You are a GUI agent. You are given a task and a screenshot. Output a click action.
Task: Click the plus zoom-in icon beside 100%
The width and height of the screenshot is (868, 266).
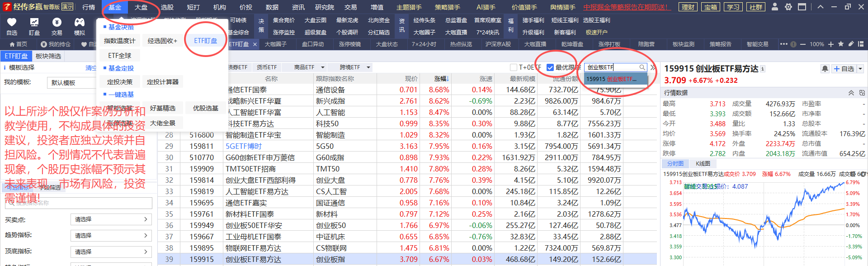pyautogui.click(x=831, y=44)
